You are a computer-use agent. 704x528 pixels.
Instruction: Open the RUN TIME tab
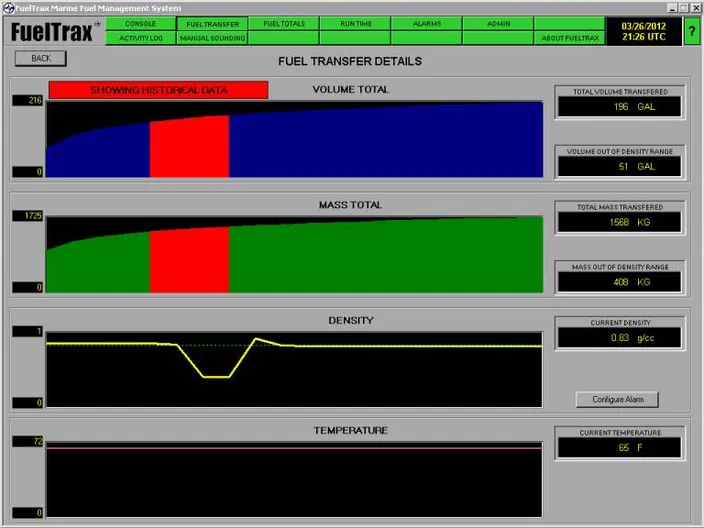click(x=356, y=24)
